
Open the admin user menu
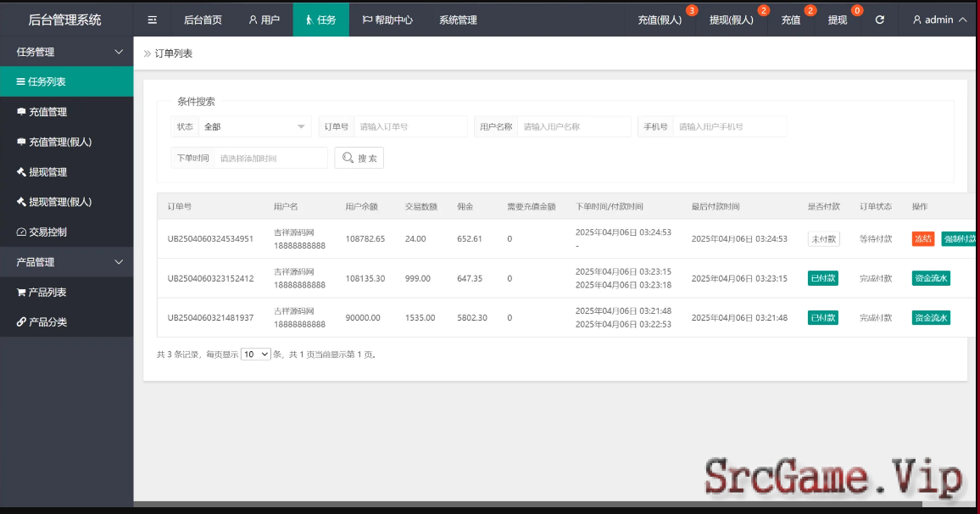tap(939, 20)
